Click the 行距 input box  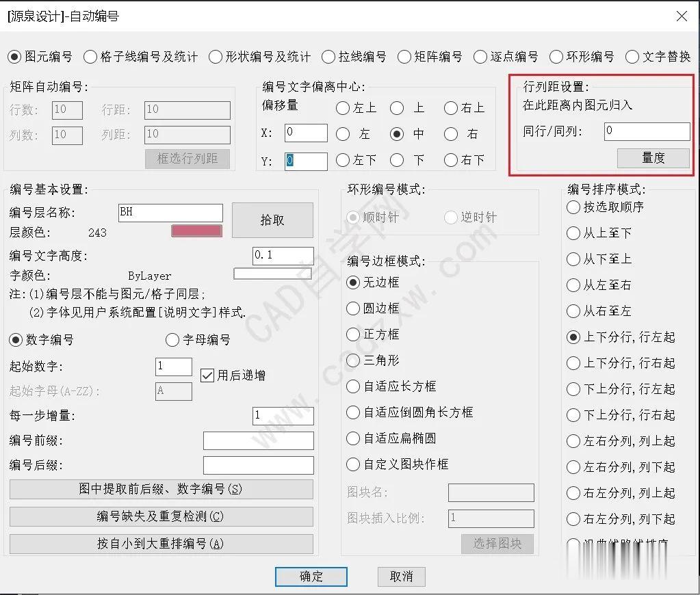(x=186, y=110)
